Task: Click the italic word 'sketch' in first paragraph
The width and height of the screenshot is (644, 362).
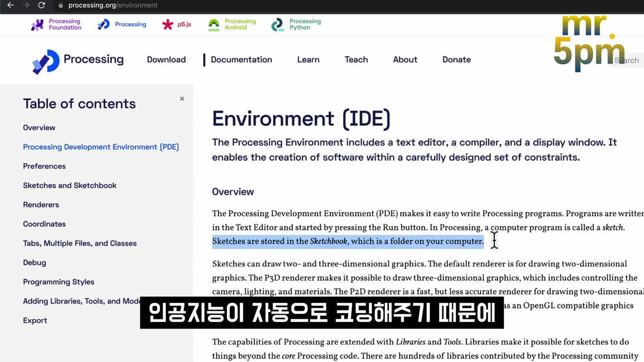Action: click(613, 227)
